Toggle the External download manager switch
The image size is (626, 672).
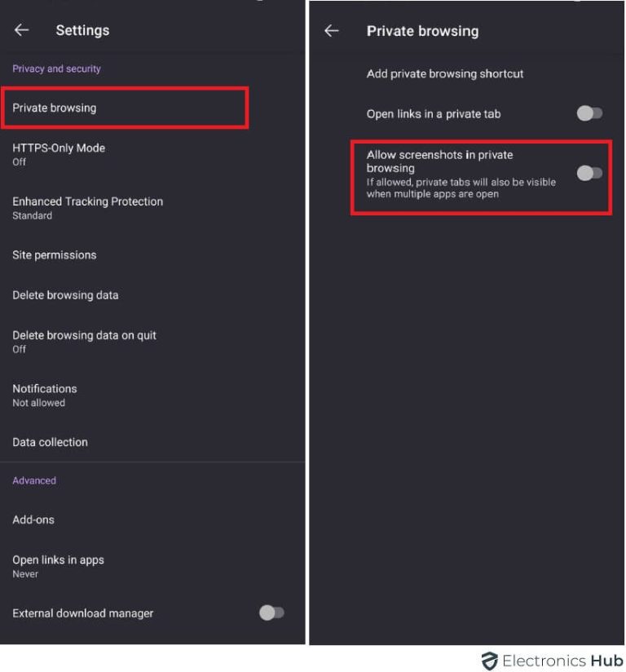(271, 612)
